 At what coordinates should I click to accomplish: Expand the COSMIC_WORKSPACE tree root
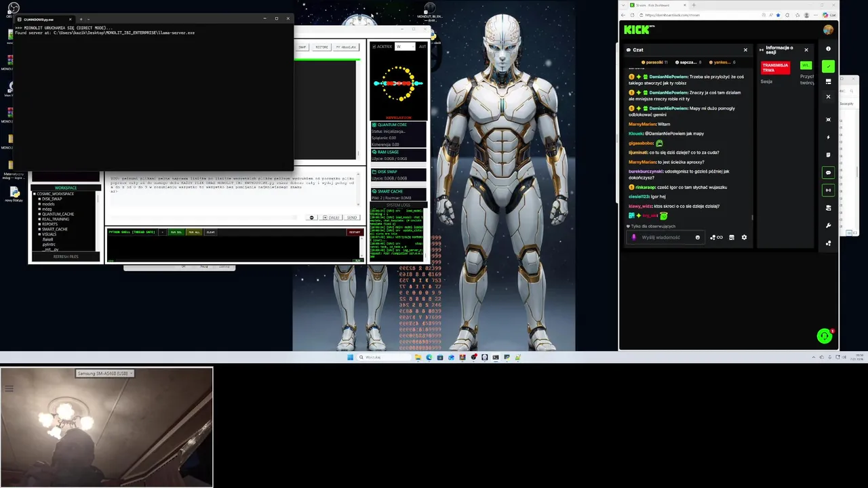[34, 195]
